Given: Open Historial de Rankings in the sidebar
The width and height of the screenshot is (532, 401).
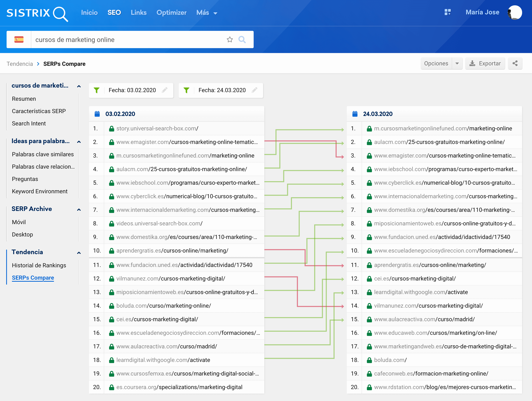Looking at the screenshot, I should 39,265.
